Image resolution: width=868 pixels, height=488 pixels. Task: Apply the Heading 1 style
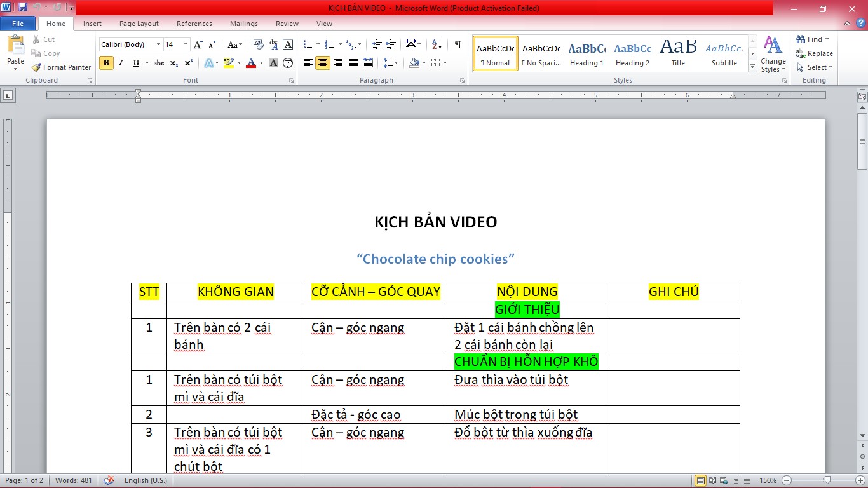pos(587,53)
